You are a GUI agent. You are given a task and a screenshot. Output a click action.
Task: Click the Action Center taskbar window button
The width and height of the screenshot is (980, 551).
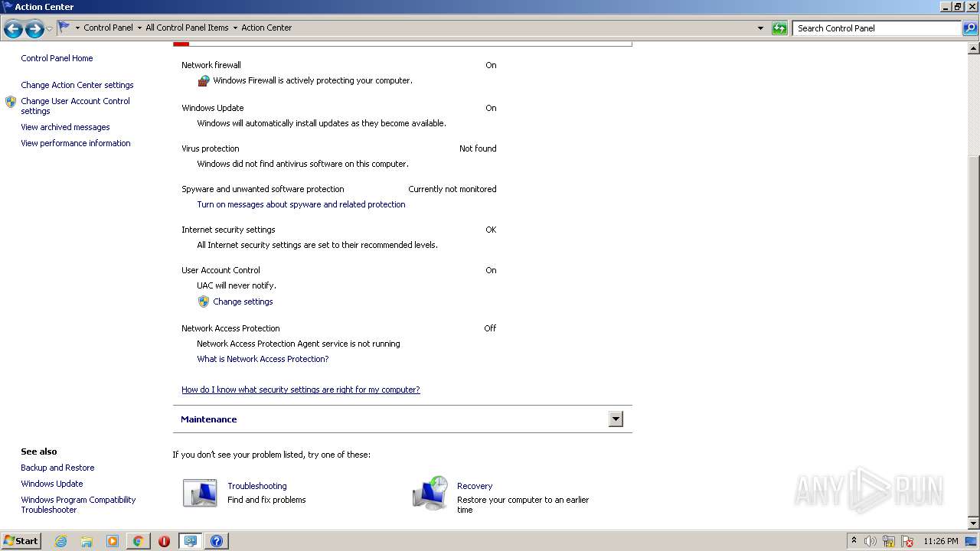(x=190, y=541)
